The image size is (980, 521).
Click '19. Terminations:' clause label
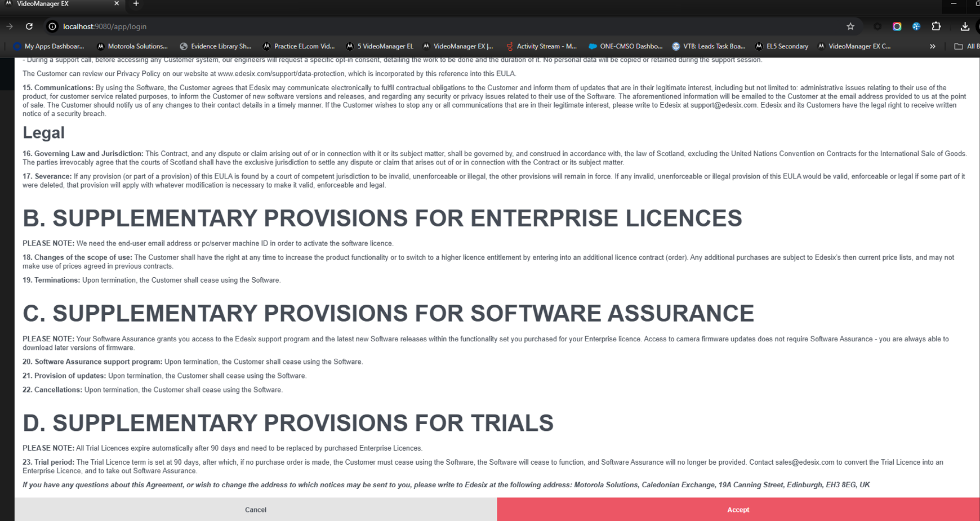pos(51,280)
